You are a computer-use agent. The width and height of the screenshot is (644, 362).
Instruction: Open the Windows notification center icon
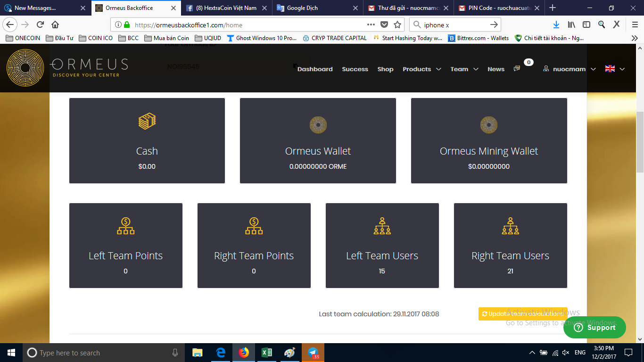[x=628, y=353]
